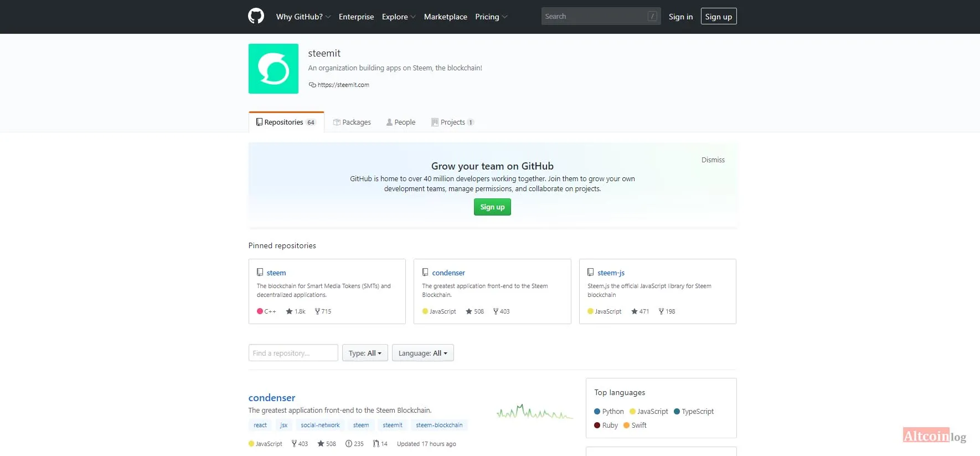This screenshot has width=980, height=456.
Task: Open the Type: All dropdown
Action: [x=365, y=353]
